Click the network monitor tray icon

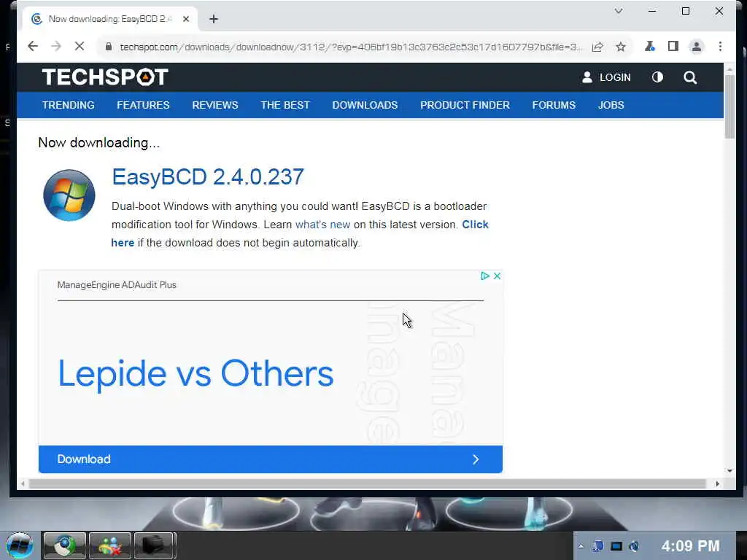(616, 546)
